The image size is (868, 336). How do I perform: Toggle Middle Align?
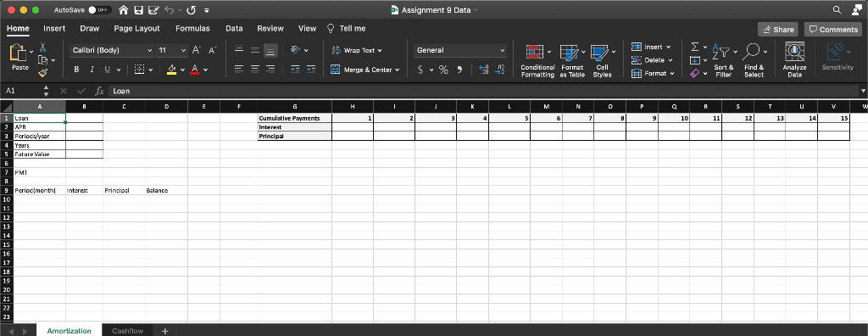[x=254, y=50]
